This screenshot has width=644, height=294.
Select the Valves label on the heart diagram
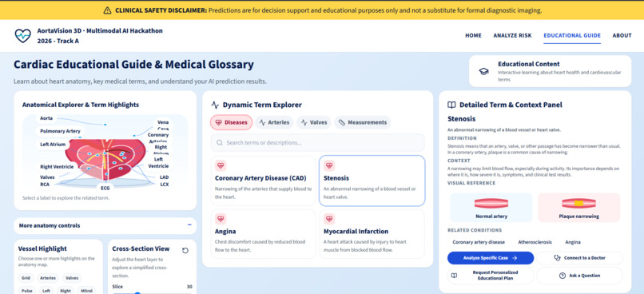tap(47, 177)
